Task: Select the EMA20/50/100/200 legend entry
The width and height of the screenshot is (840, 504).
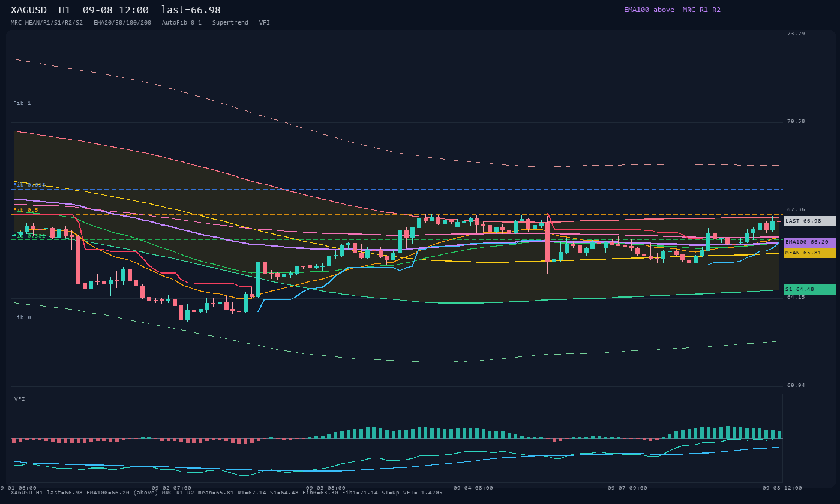Action: (x=122, y=23)
